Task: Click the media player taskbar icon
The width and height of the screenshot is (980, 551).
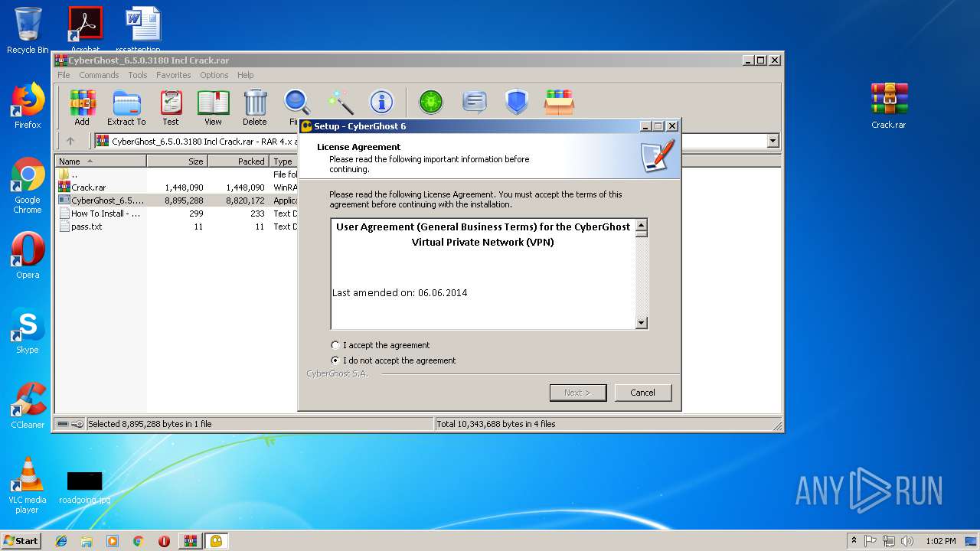Action: 113,541
